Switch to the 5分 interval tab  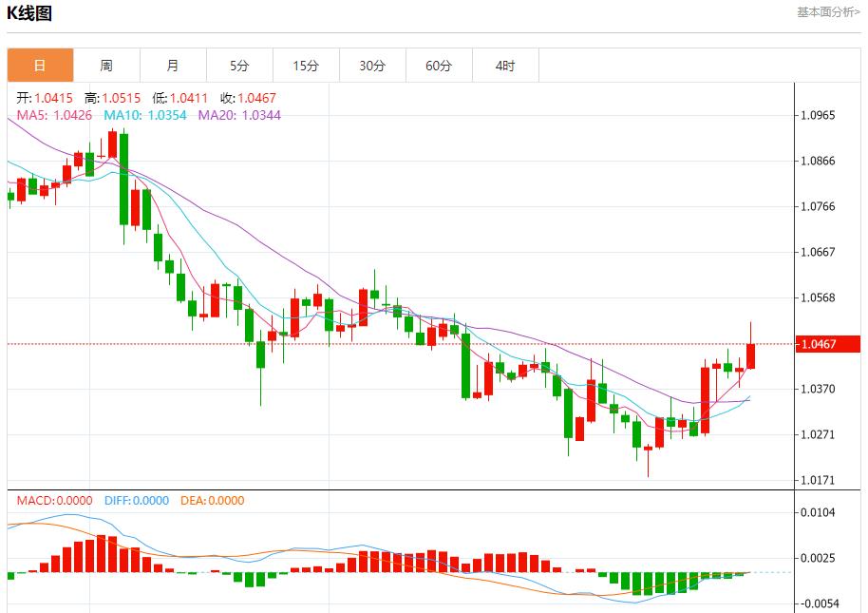tap(239, 66)
